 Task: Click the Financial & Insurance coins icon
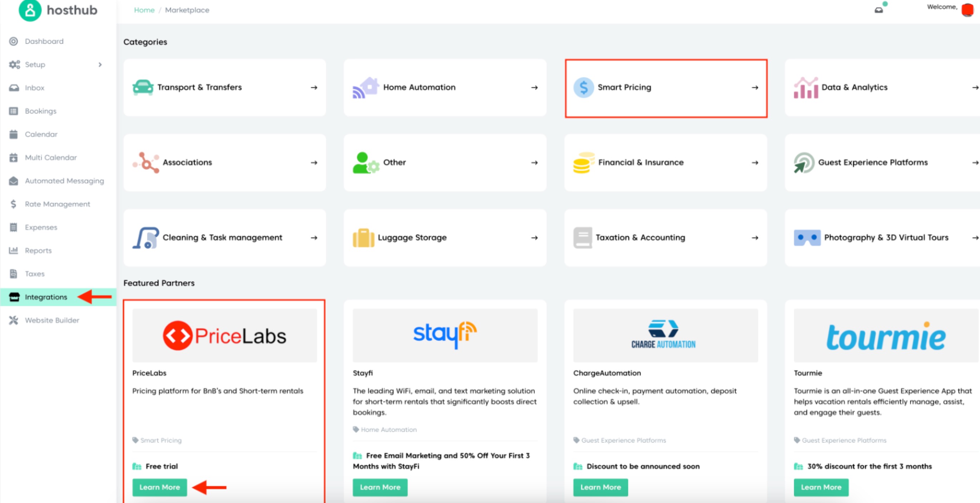(x=584, y=162)
